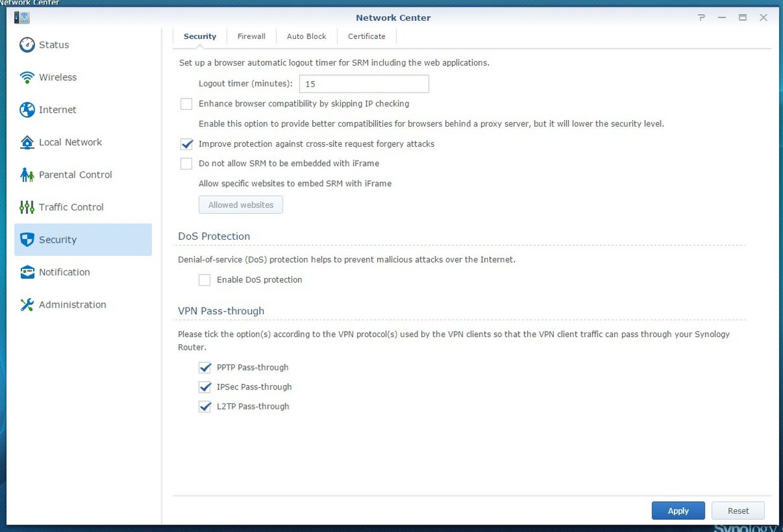Select the Security tab
The height and width of the screenshot is (532, 783).
coord(200,36)
